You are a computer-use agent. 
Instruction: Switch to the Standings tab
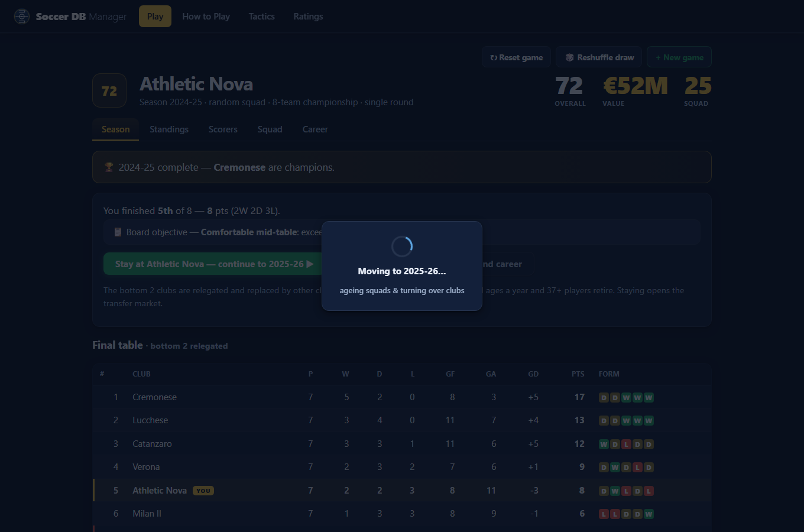pos(169,129)
